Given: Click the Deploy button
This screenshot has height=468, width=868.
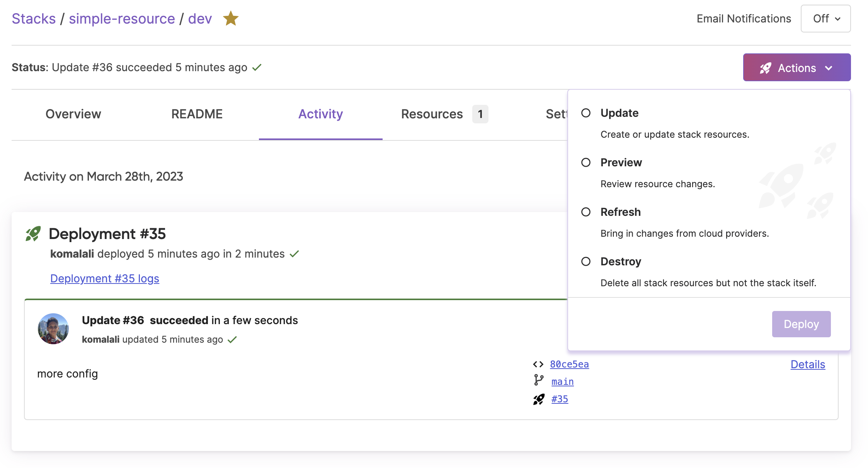Looking at the screenshot, I should [801, 324].
